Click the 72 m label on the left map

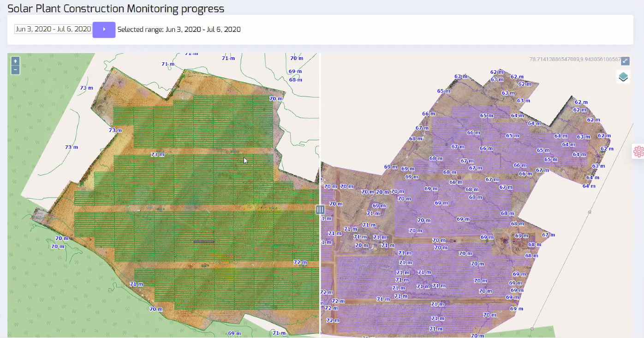(299, 262)
